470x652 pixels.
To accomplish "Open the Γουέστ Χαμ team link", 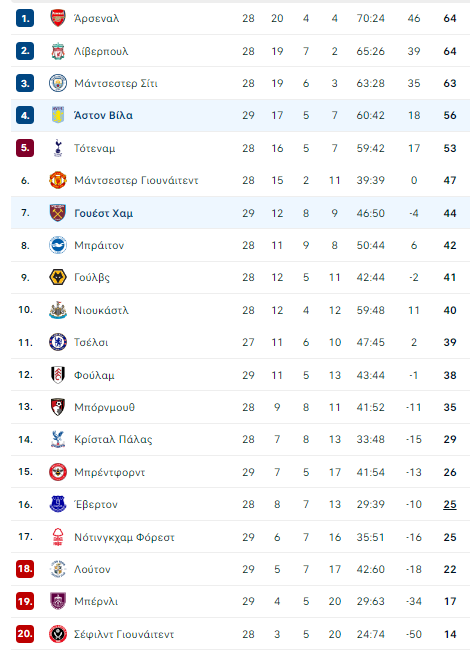I will (x=104, y=213).
